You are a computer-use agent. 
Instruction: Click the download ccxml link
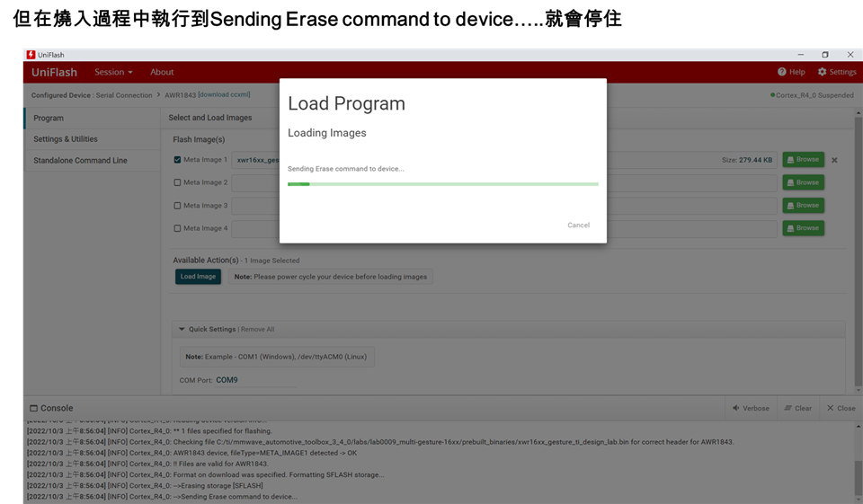(224, 94)
